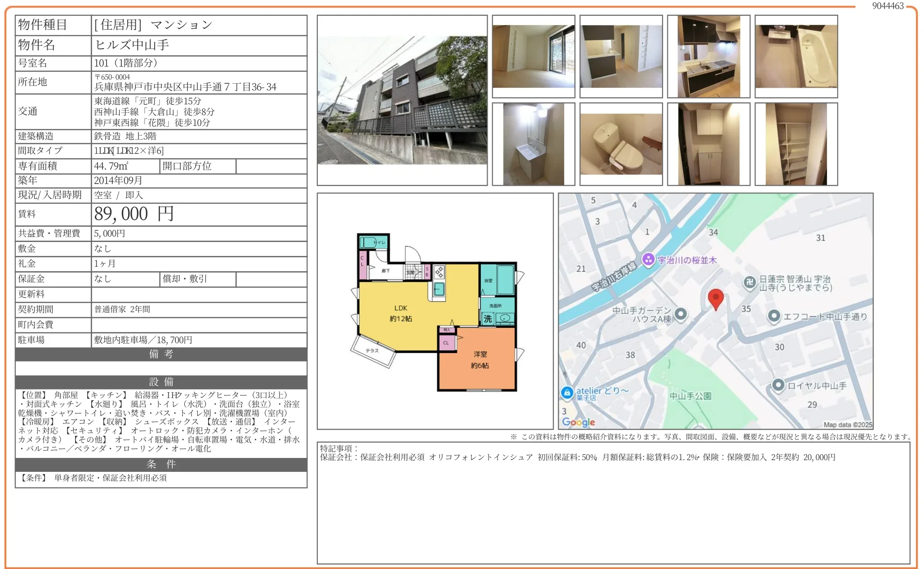The image size is (924, 569).
Task: Open the kitchen photo thumbnail
Action: pyautogui.click(x=708, y=56)
